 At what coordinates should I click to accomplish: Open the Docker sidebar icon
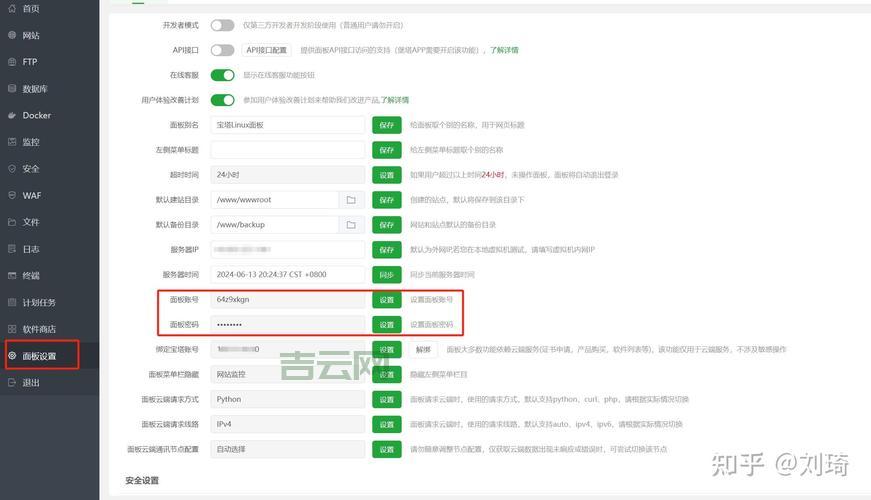[x=11, y=116]
